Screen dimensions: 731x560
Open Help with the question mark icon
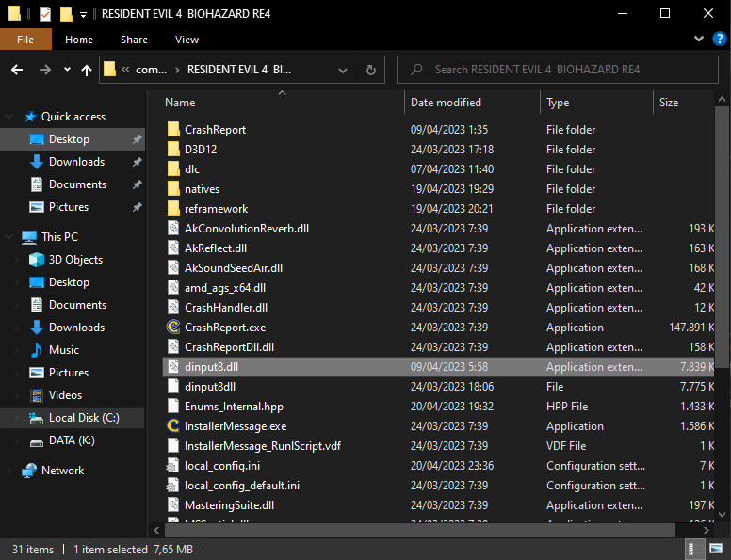coord(720,39)
